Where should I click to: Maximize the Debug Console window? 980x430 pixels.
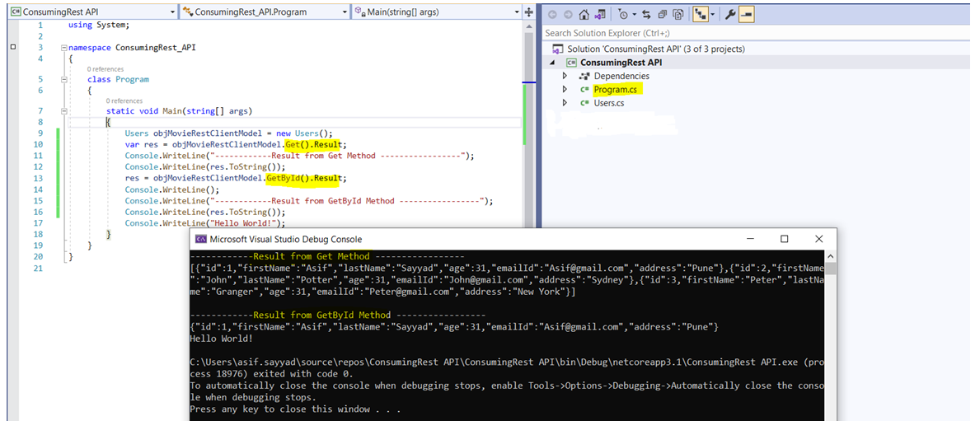tap(785, 239)
